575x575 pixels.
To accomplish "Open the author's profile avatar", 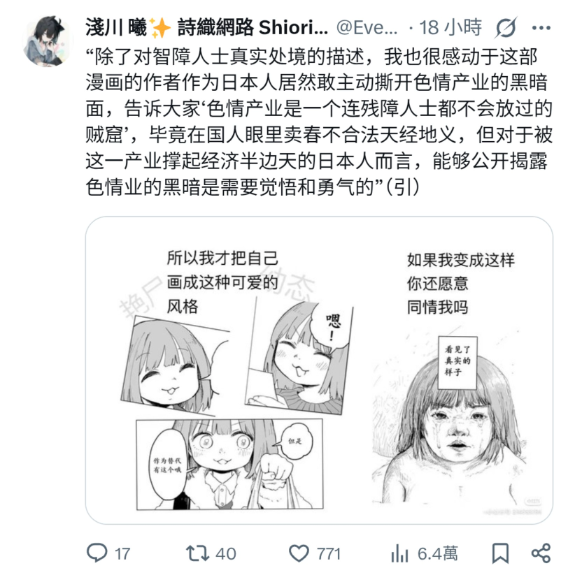I will click(47, 41).
